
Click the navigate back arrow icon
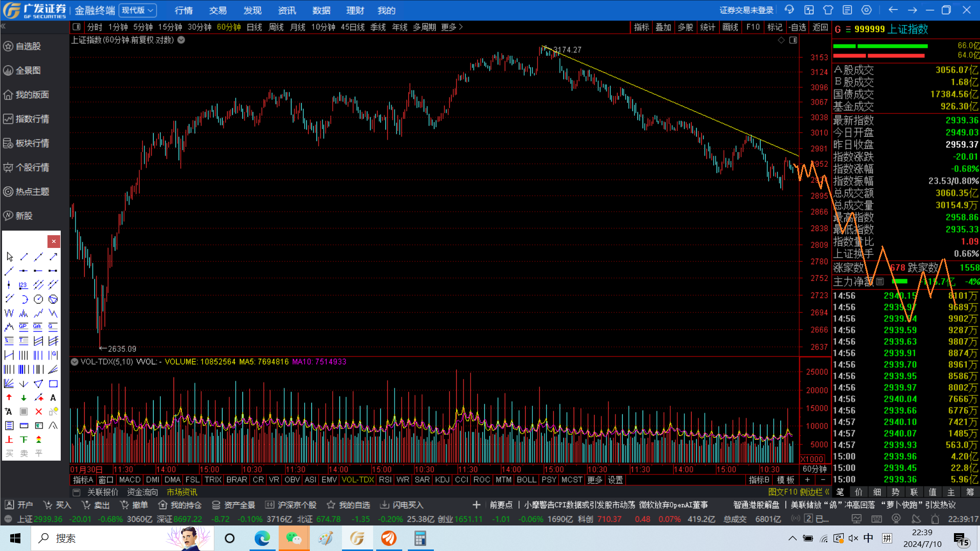point(893,10)
